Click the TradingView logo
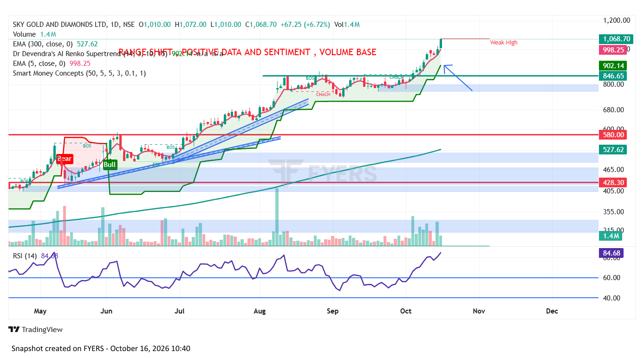This screenshot has width=644, height=358. coord(35,330)
